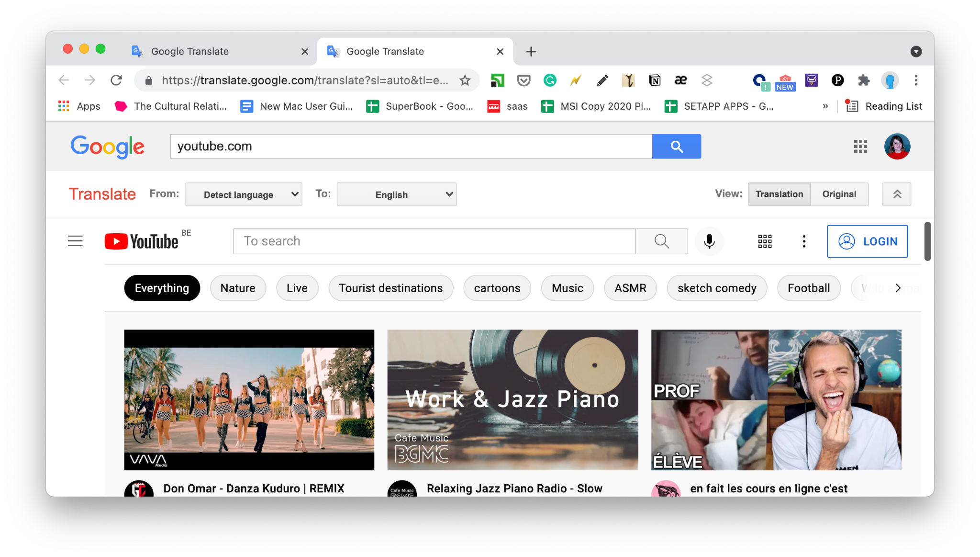Image resolution: width=980 pixels, height=557 pixels.
Task: Close the first Google Translate tab
Action: [x=305, y=51]
